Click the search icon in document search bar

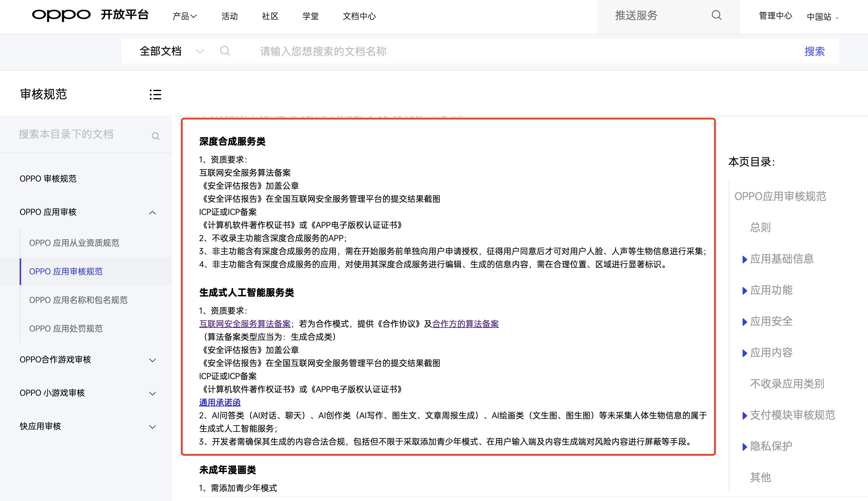pyautogui.click(x=225, y=51)
